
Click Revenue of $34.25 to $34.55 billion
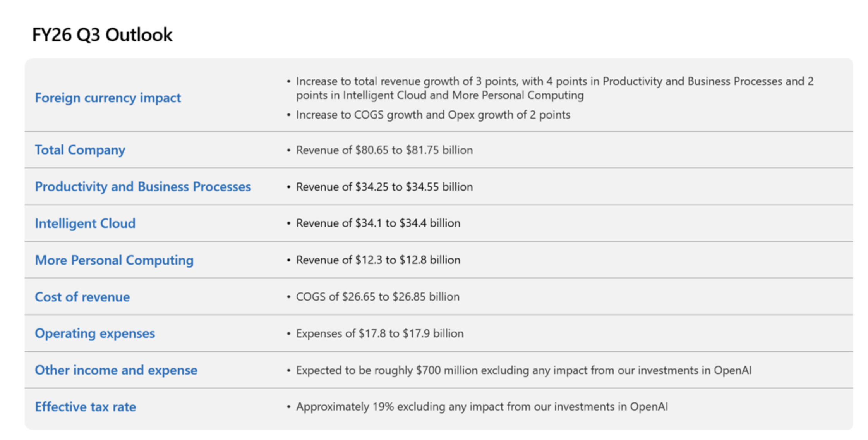(384, 187)
